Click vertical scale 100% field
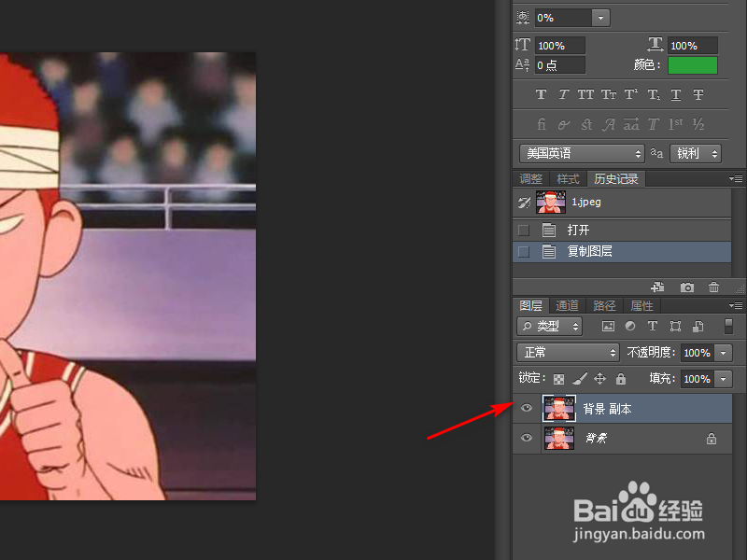Screen dimensions: 747x560 pyautogui.click(x=559, y=46)
